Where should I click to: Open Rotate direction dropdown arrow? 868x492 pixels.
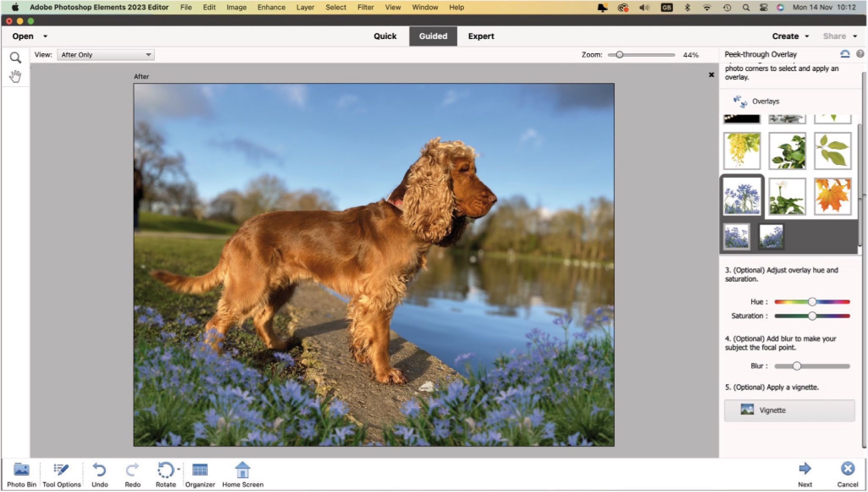click(x=179, y=469)
